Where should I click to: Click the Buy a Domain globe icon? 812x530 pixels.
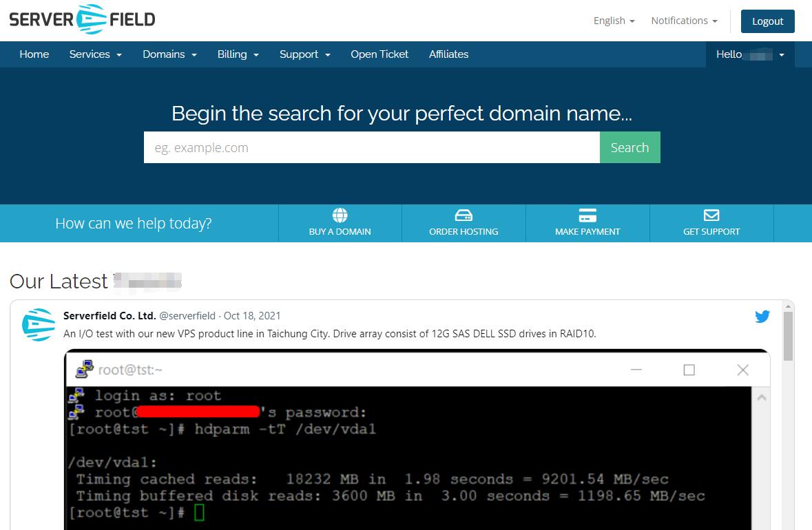[x=340, y=215]
